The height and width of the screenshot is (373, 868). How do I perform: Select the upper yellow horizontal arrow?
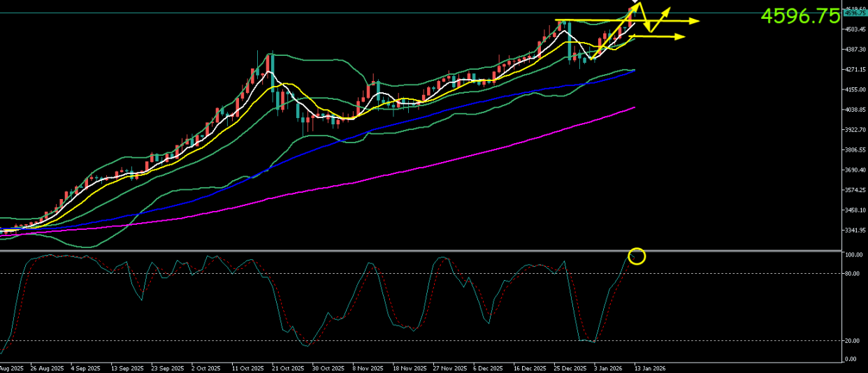(x=671, y=21)
